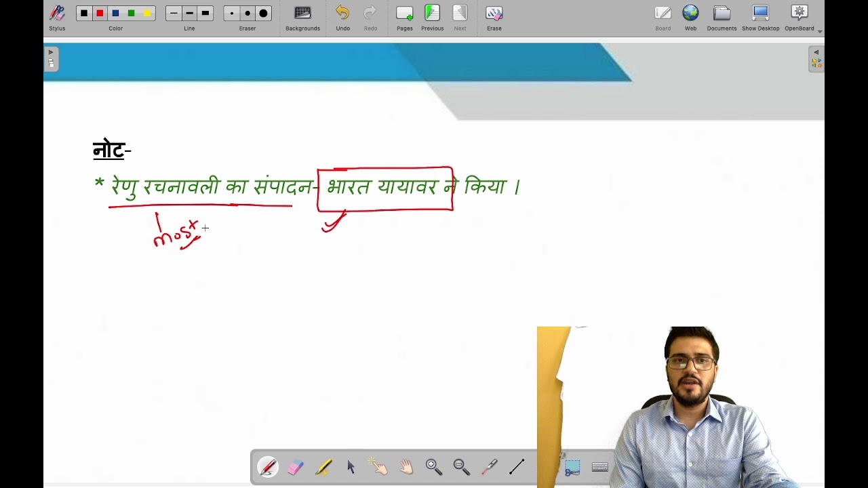
Task: Click the Redo button
Action: pyautogui.click(x=370, y=18)
